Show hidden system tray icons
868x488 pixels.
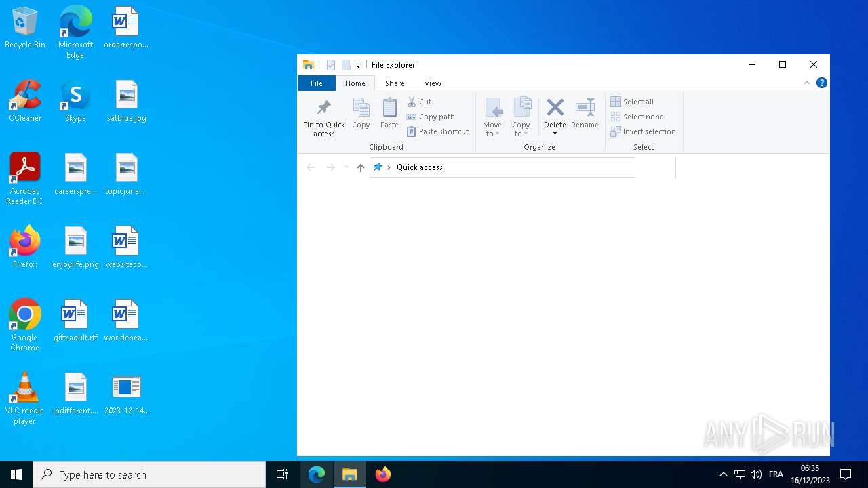[x=724, y=474]
